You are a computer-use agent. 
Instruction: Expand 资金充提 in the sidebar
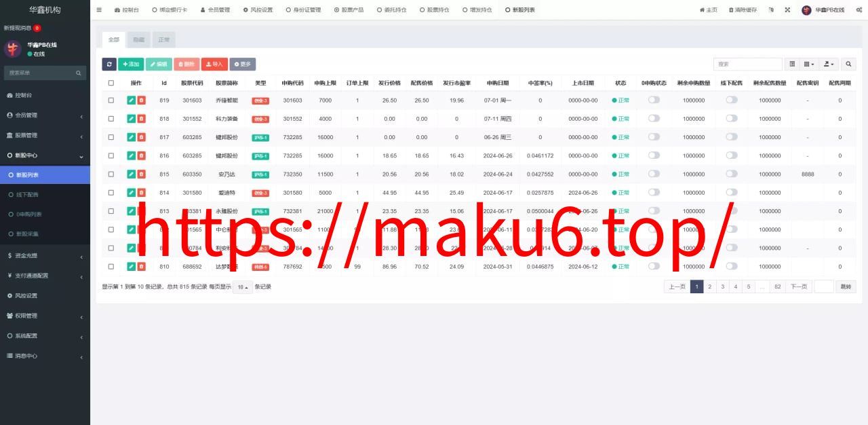click(45, 256)
